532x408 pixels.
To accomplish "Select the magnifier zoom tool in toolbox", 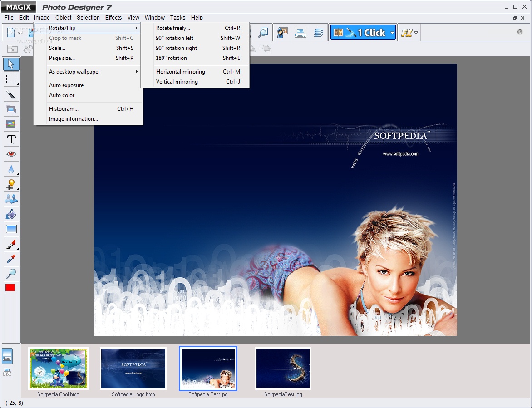I will click(x=11, y=273).
